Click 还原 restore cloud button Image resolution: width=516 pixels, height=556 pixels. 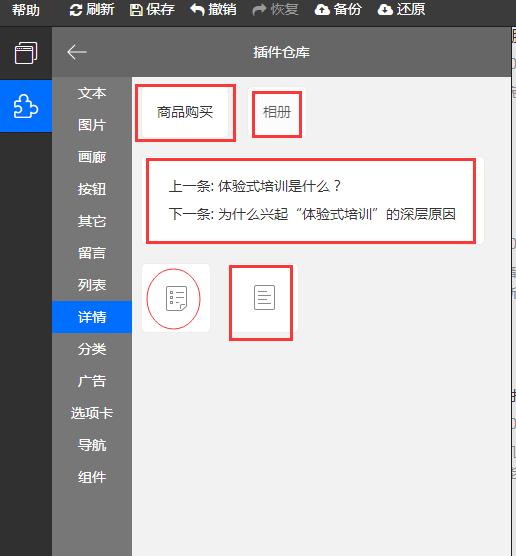coord(401,10)
